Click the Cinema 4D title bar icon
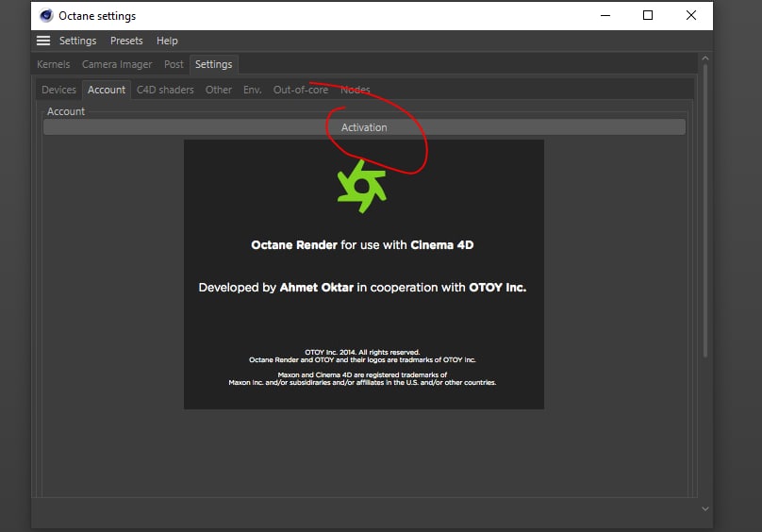 coord(46,15)
